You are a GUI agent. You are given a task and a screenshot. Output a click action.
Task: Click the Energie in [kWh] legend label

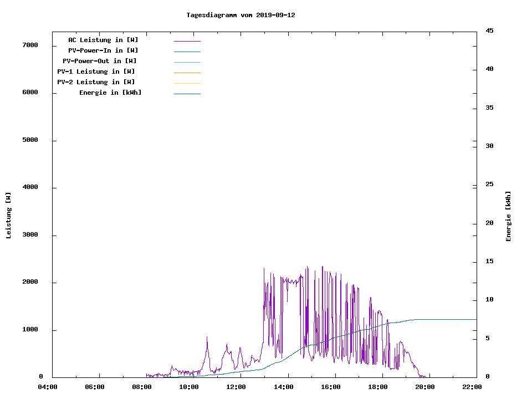pyautogui.click(x=110, y=93)
